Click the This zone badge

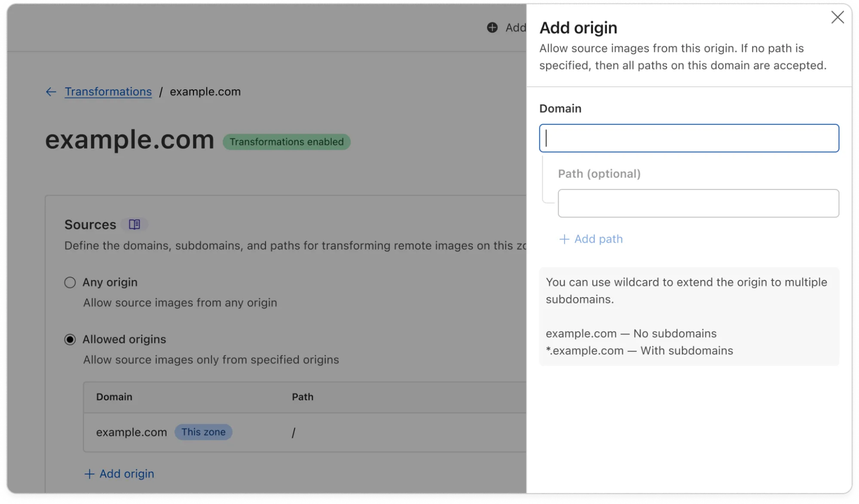point(203,432)
